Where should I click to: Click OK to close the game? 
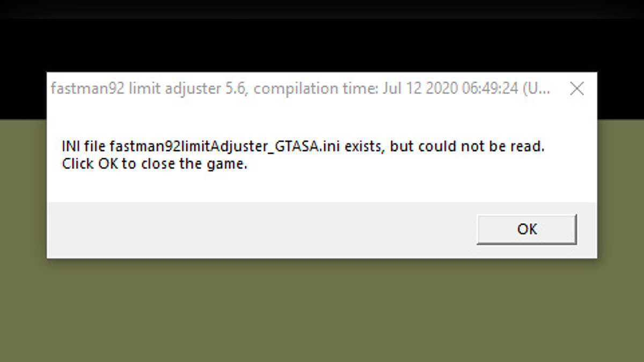point(526,230)
